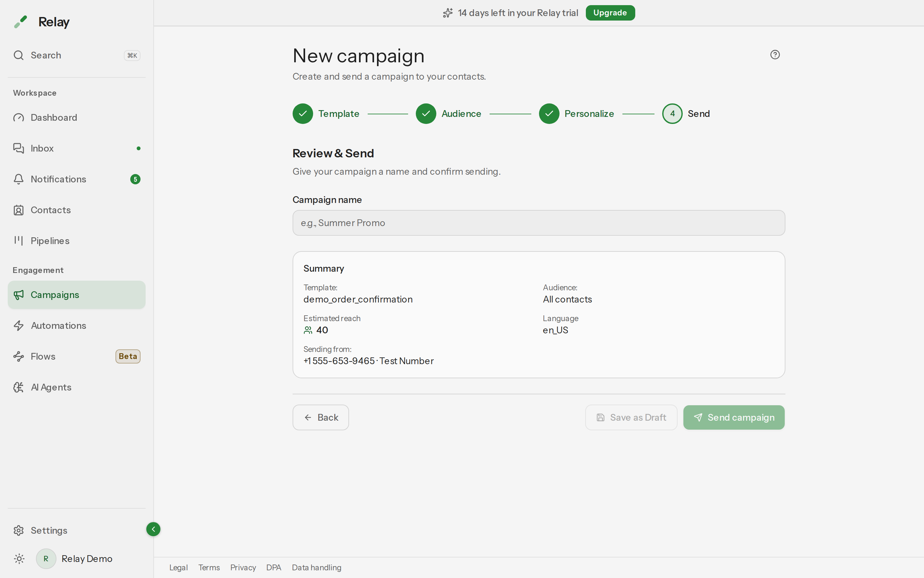Image resolution: width=924 pixels, height=578 pixels.
Task: Open Automations
Action: click(76, 326)
